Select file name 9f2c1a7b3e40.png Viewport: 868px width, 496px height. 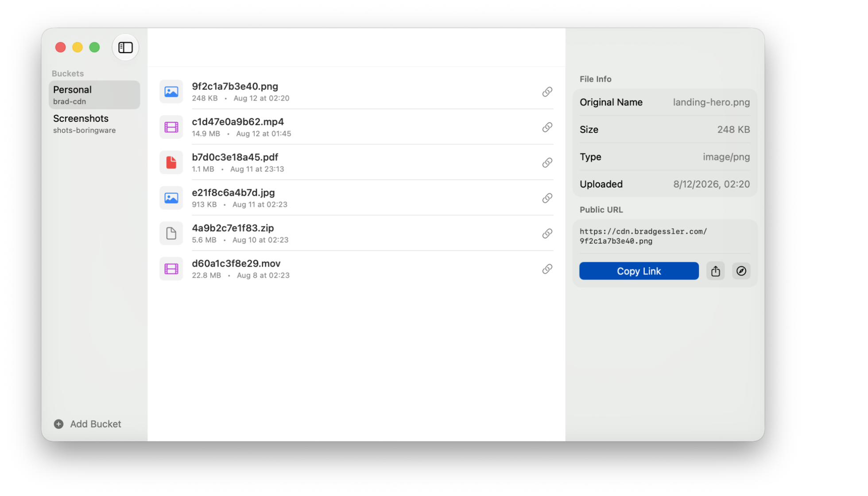[235, 86]
